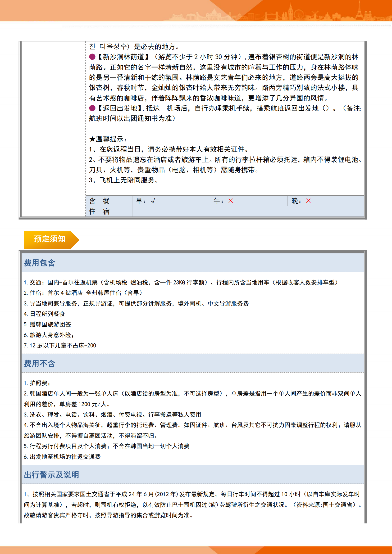Click the empty cell beside 住 宿
Image resolution: width=392 pixels, height=554 pixels.
pos(248,212)
